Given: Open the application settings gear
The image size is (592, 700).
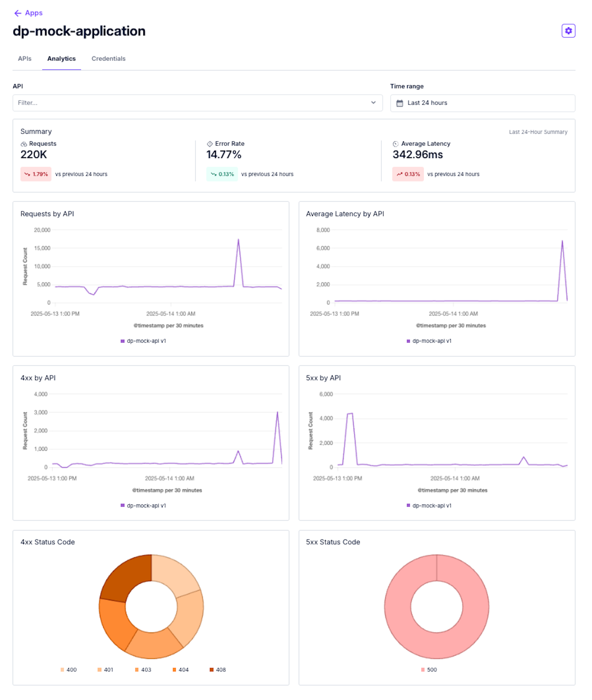Looking at the screenshot, I should 568,31.
